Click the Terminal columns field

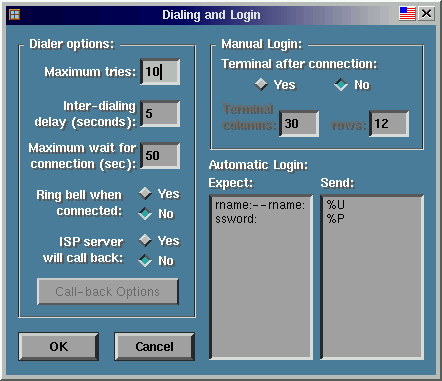pos(299,124)
